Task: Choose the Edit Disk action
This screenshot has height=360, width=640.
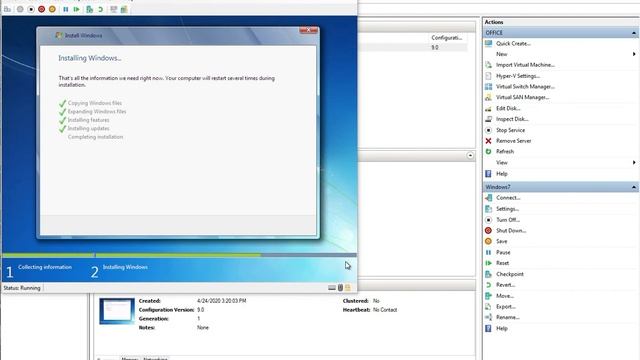Action: pos(508,108)
